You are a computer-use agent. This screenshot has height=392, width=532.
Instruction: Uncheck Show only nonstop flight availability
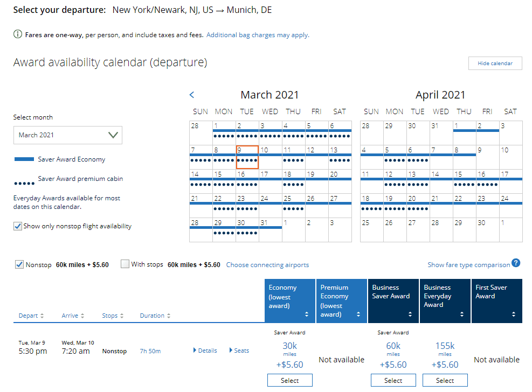tap(17, 227)
